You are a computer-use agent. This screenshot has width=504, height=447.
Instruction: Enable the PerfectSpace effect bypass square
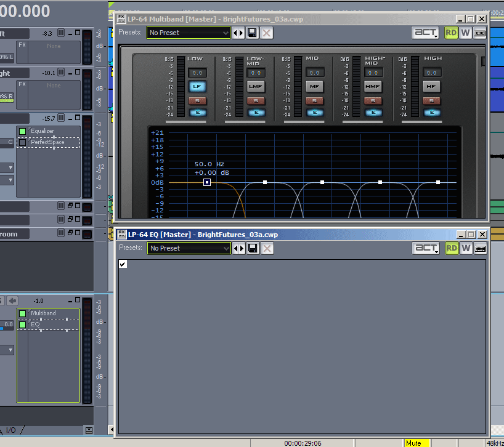tap(23, 142)
